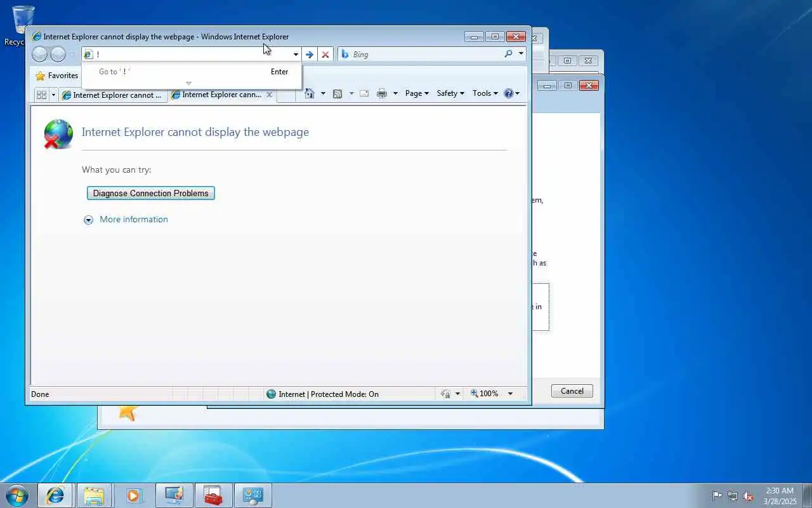Click the Forward navigation arrow button
The image size is (812, 508).
[x=58, y=54]
